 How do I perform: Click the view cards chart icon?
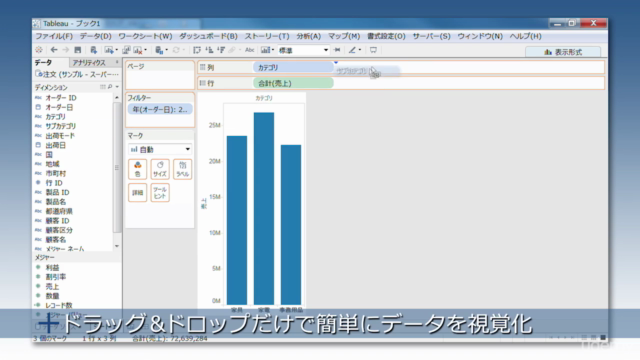pos(265,50)
